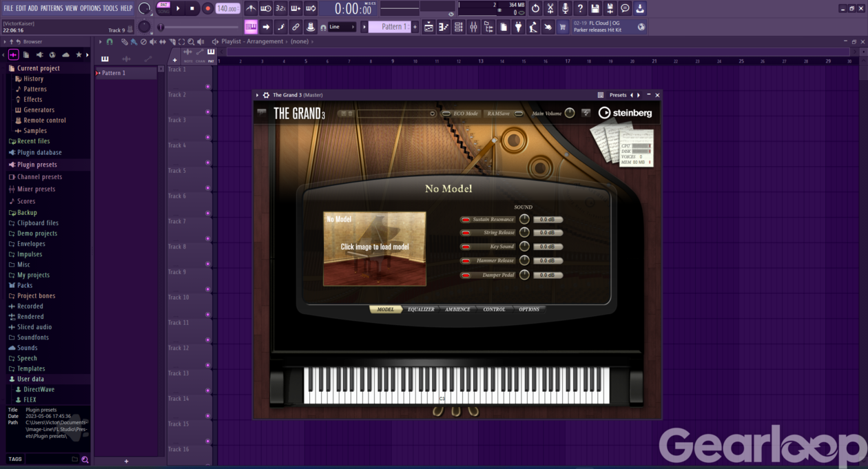Open the OPTIONS menu
The width and height of the screenshot is (868, 469).
90,8
